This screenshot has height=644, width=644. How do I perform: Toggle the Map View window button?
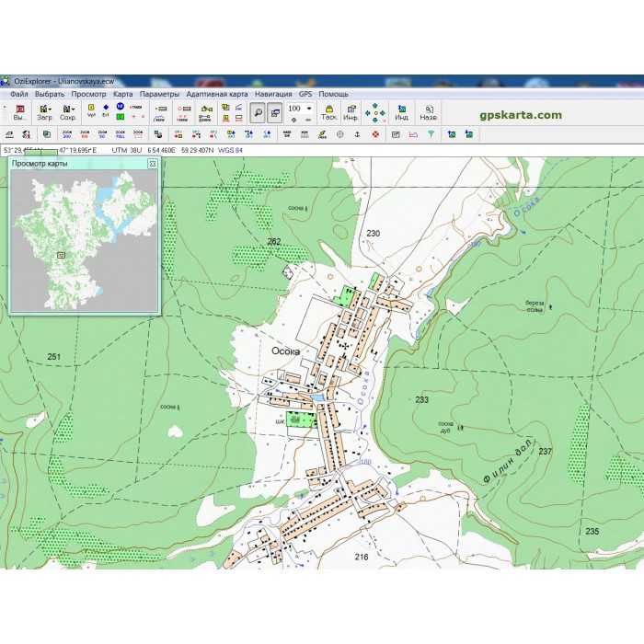click(x=275, y=112)
